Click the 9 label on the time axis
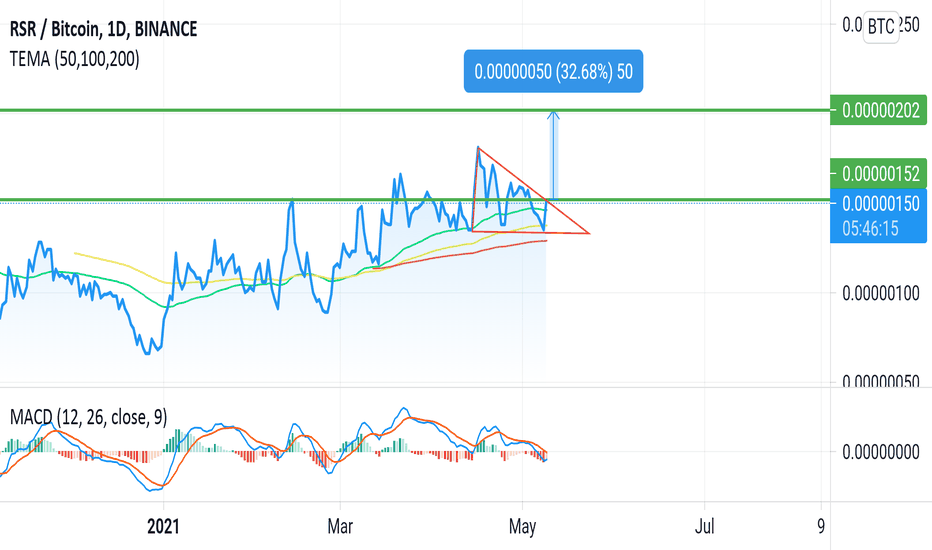The height and width of the screenshot is (550, 932). coord(821,526)
